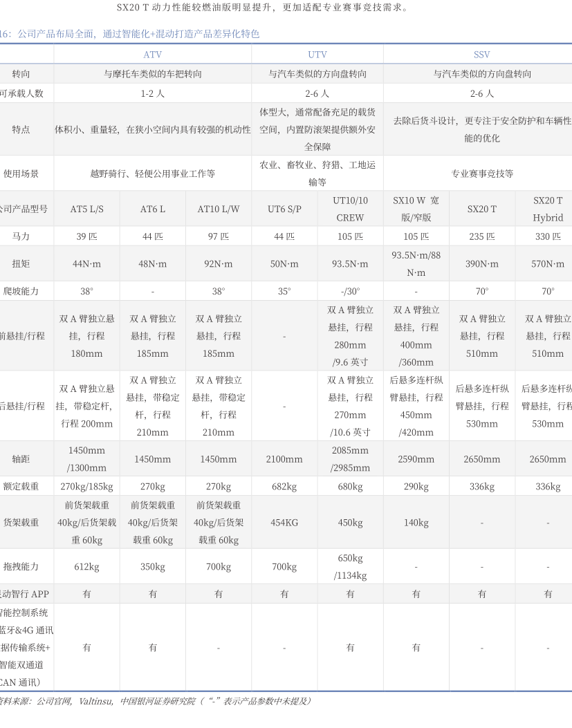Select the 612kg towing capacity cell
Screen dimensions: 572x728
86,567
